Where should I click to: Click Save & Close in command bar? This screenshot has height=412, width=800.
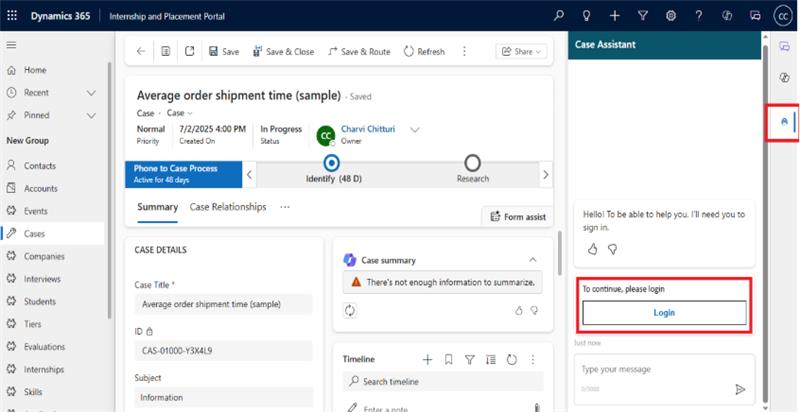[x=283, y=51]
